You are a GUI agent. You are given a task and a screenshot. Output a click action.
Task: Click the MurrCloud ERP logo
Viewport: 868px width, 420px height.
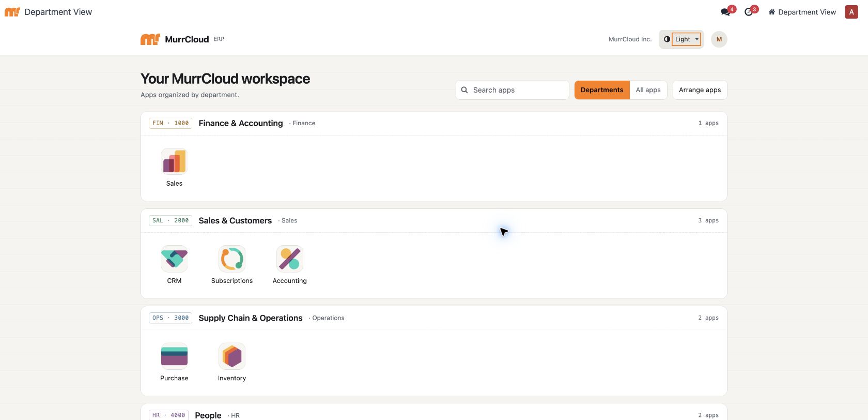pos(182,39)
